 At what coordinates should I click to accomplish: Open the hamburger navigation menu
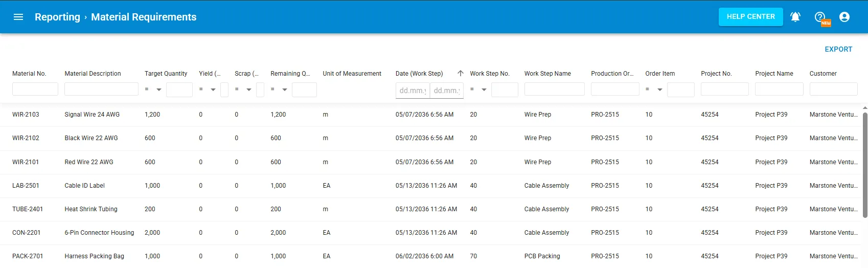[x=18, y=17]
